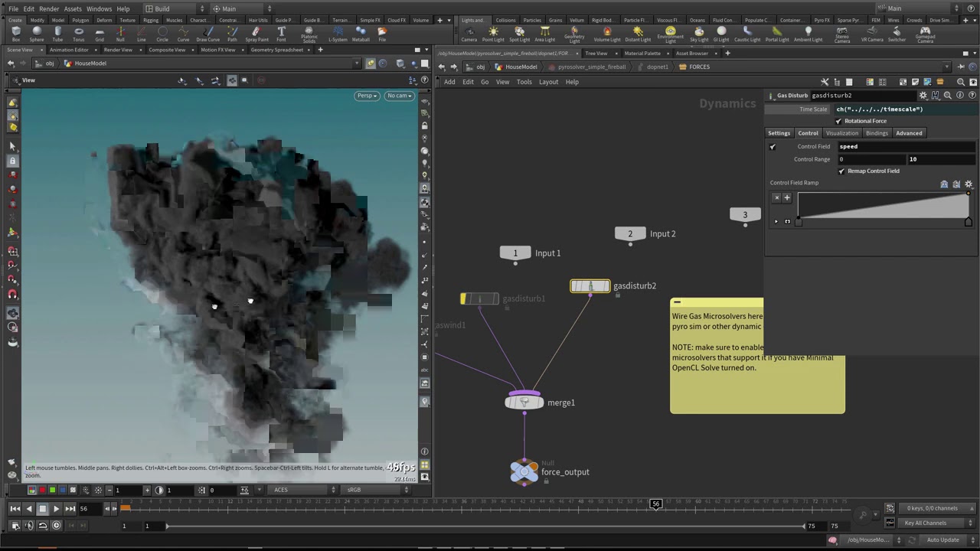The height and width of the screenshot is (551, 980).
Task: Select the Box shelf tool
Action: (x=16, y=34)
